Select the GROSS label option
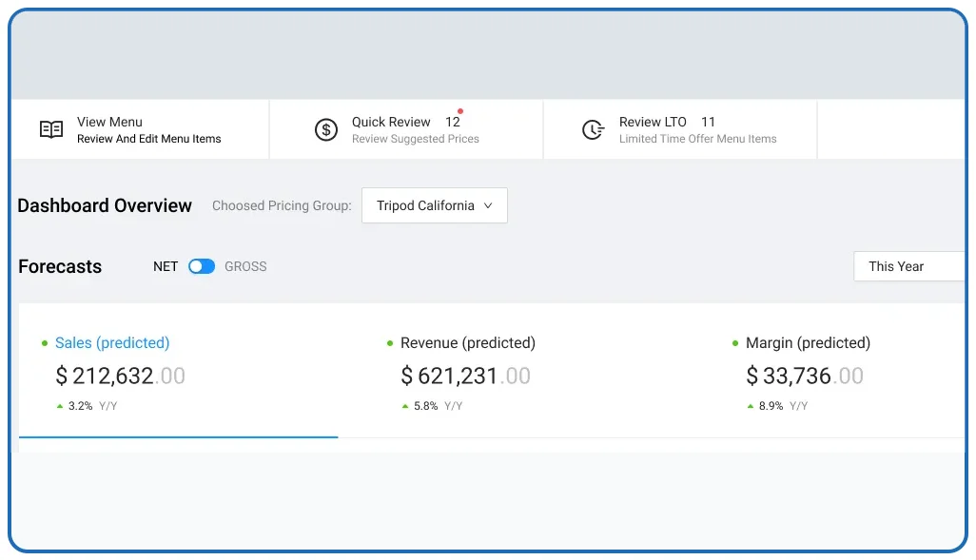 point(245,266)
